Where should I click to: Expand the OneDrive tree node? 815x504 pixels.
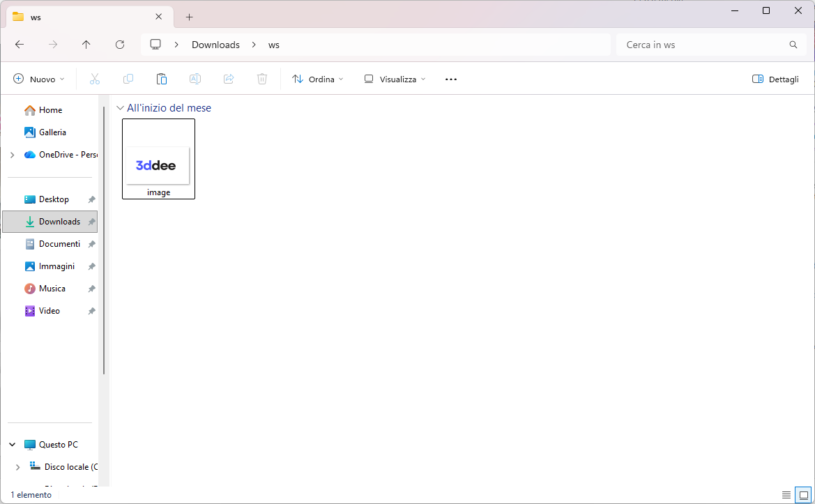(12, 155)
